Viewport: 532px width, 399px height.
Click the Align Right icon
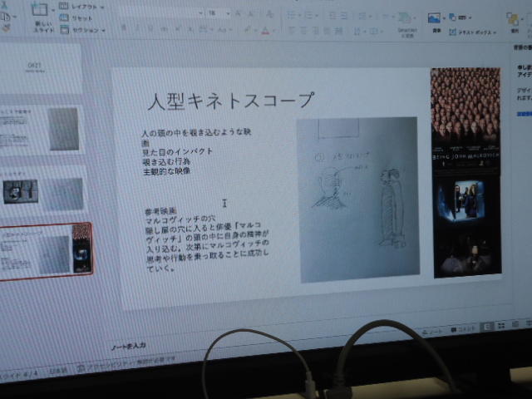315,32
